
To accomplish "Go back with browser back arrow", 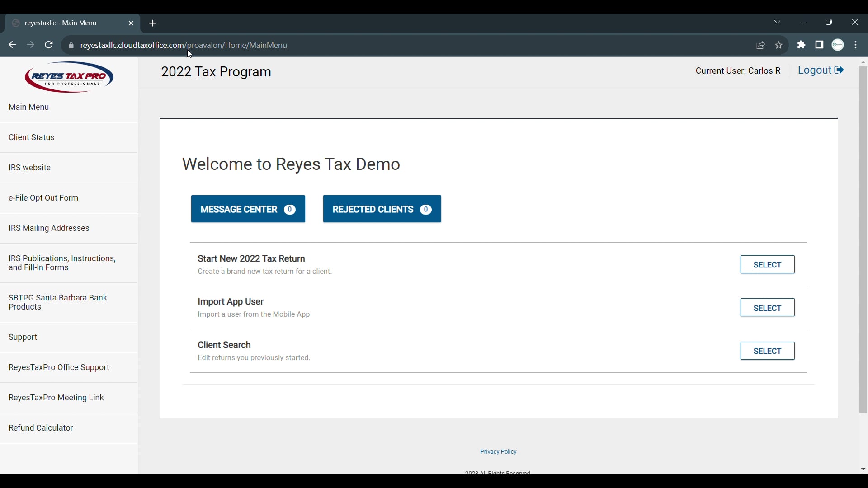I will pos(12,45).
